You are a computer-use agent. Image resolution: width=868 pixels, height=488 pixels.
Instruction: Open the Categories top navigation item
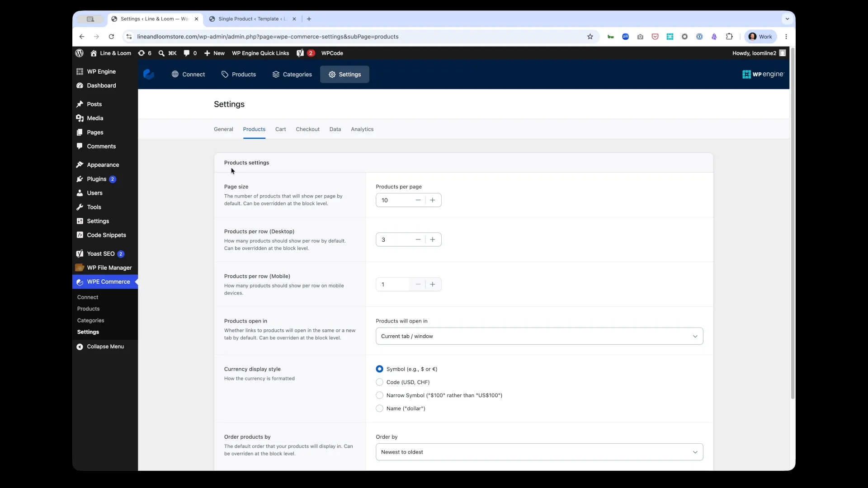292,74
